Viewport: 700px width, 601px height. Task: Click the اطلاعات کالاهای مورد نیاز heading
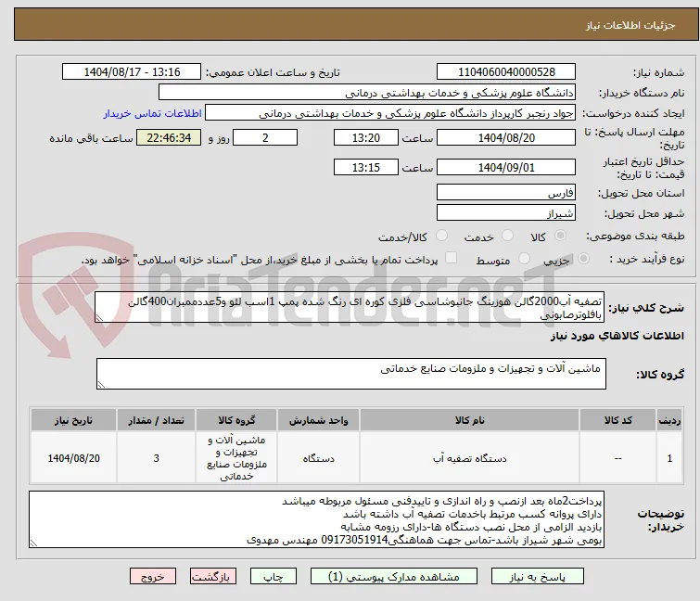click(617, 336)
